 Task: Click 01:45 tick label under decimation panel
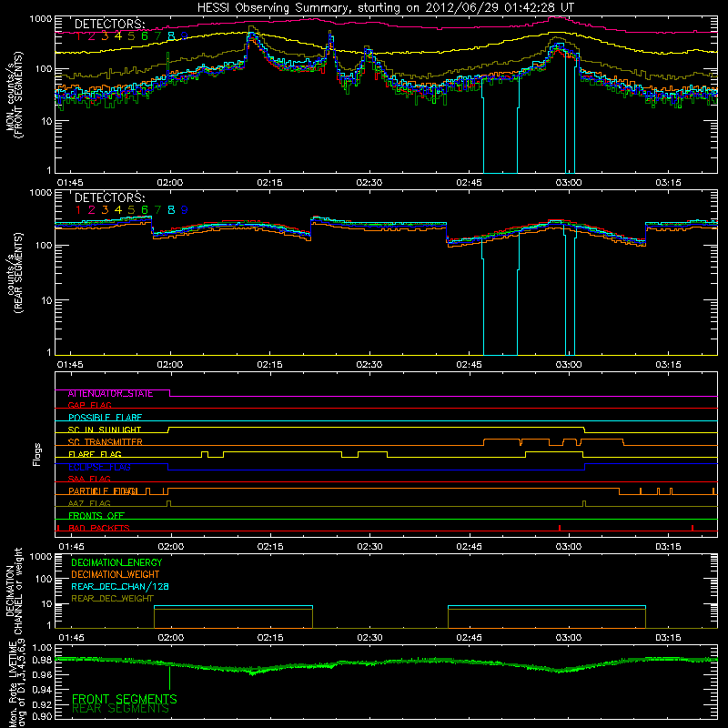pyautogui.click(x=71, y=638)
